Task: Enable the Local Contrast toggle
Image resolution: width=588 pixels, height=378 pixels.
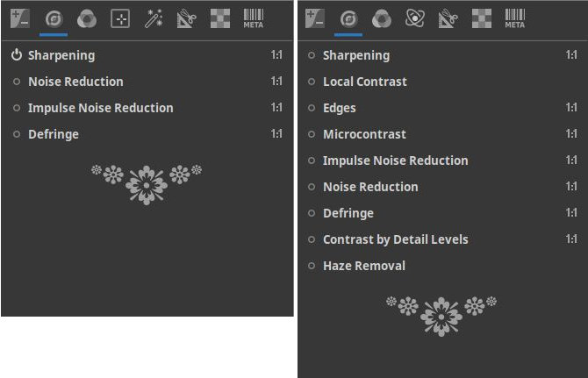Action: click(x=312, y=82)
